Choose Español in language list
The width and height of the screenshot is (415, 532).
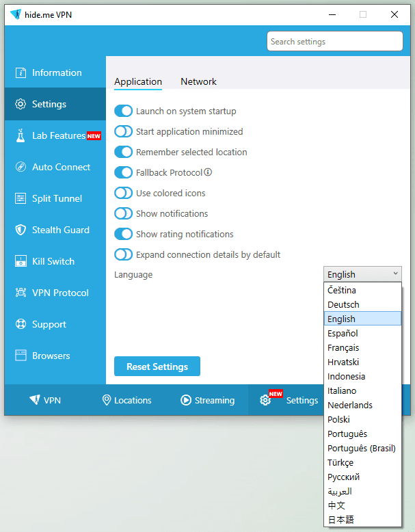click(x=362, y=333)
